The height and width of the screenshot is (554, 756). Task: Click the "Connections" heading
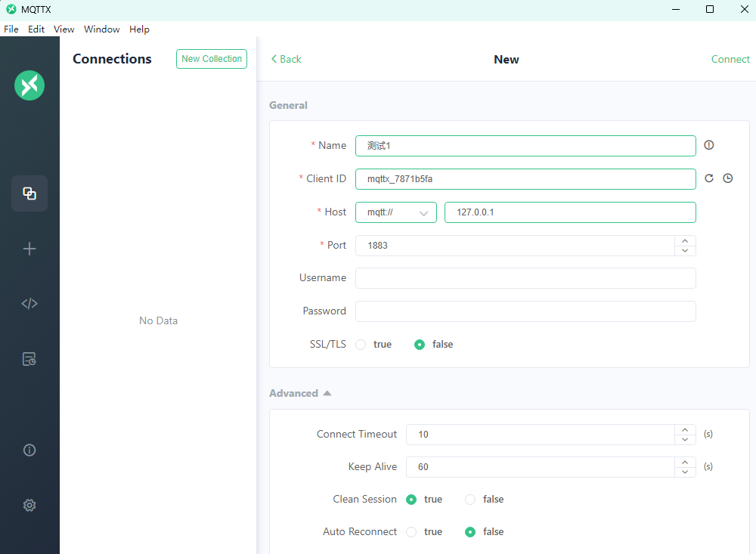coord(112,59)
